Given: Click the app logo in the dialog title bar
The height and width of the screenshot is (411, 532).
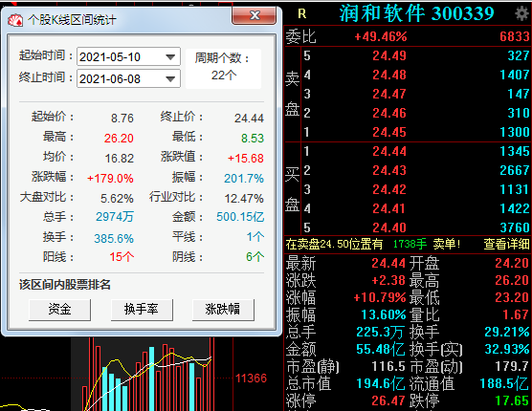Looking at the screenshot, I should [x=15, y=20].
